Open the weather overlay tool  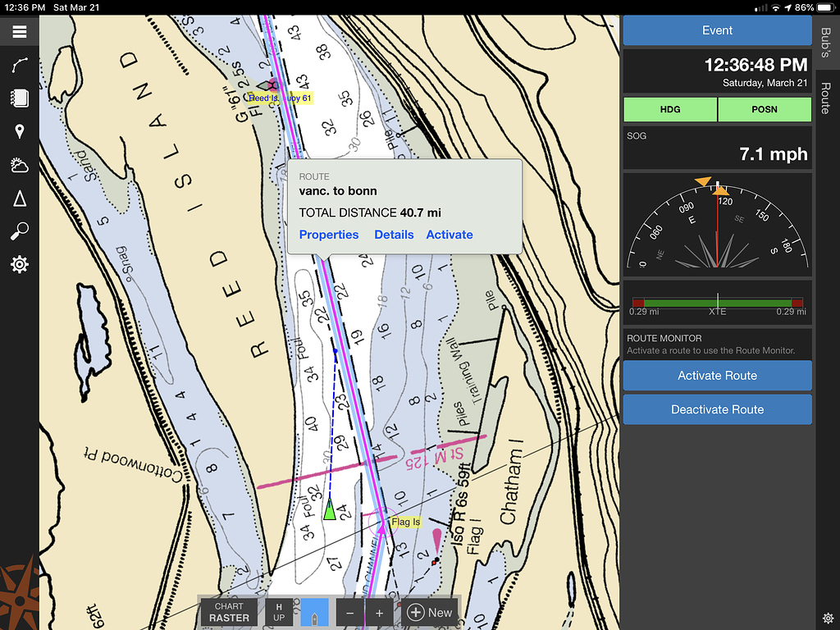pos(19,165)
